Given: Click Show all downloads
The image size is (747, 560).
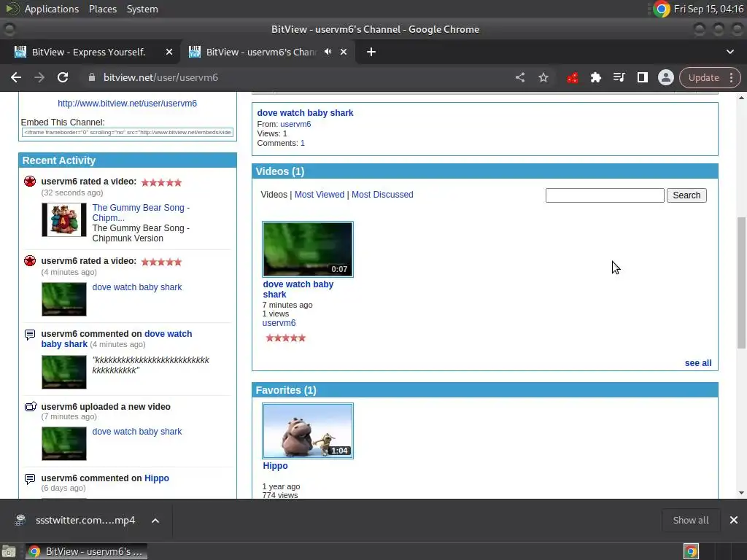Looking at the screenshot, I should (690, 521).
